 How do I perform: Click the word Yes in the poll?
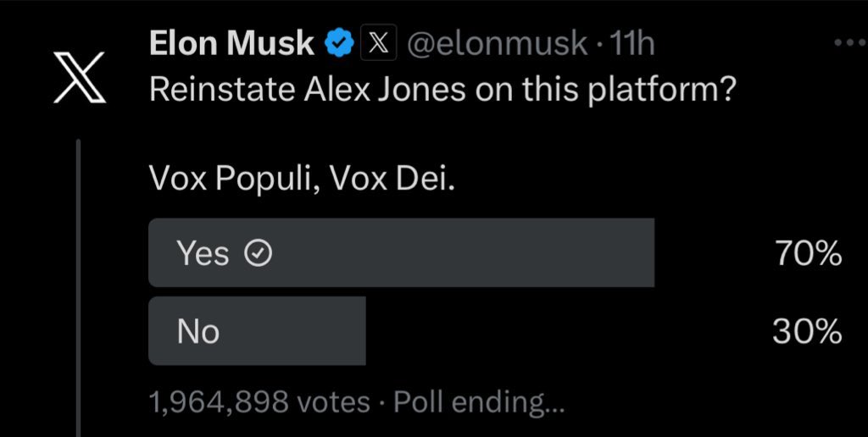click(x=203, y=254)
